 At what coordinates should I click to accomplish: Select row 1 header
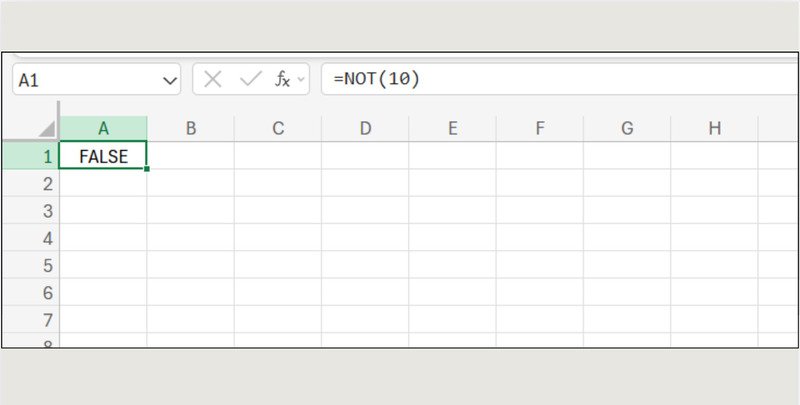[45, 155]
